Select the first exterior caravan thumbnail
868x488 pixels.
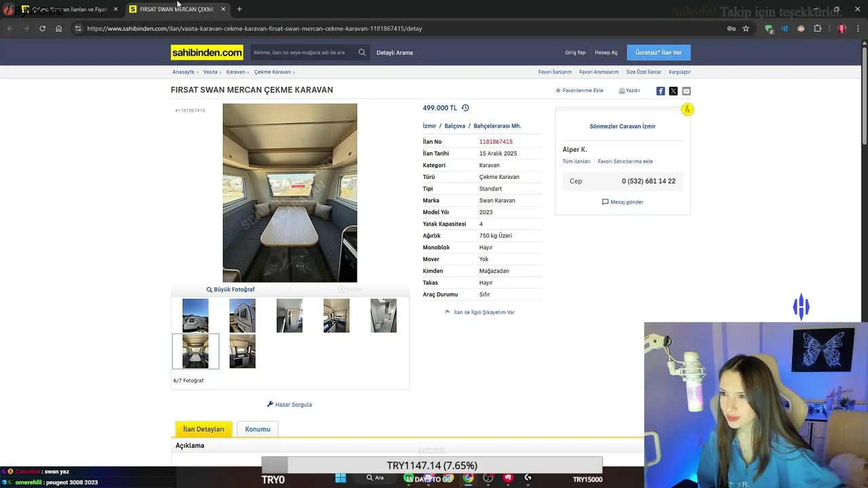point(195,316)
